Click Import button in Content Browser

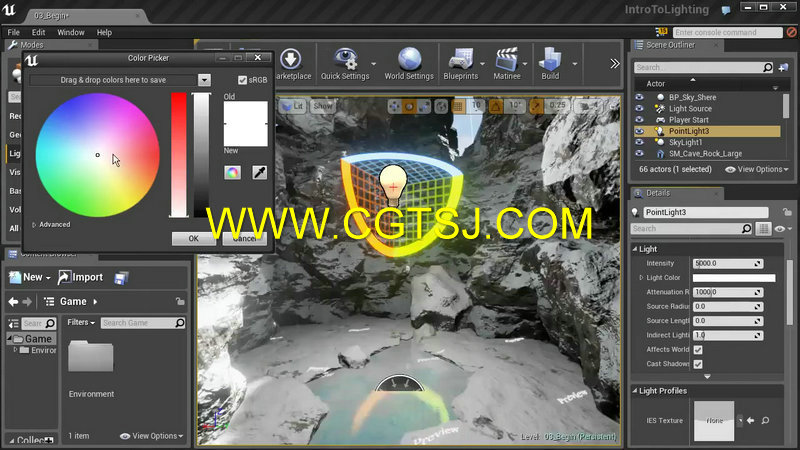80,277
